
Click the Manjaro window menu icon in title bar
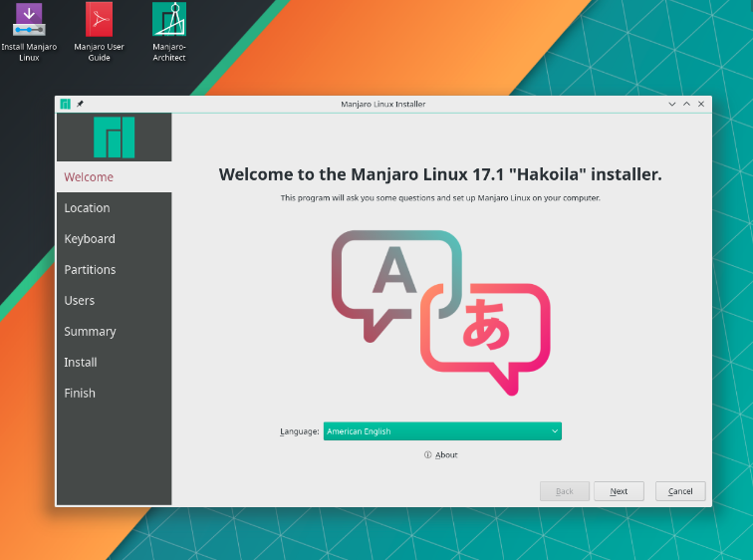(x=66, y=104)
